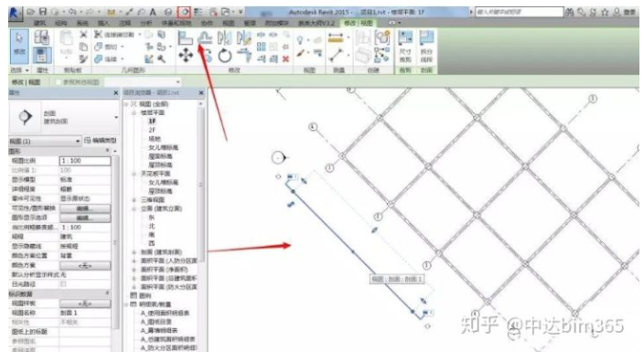The image size is (644, 362).
Task: Click the Save icon in quick access toolbar
Action: tap(43, 12)
